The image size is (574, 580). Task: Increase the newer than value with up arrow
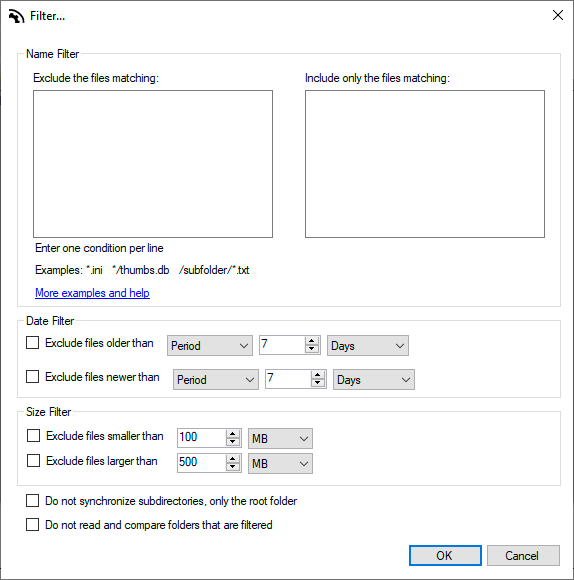pos(318,375)
